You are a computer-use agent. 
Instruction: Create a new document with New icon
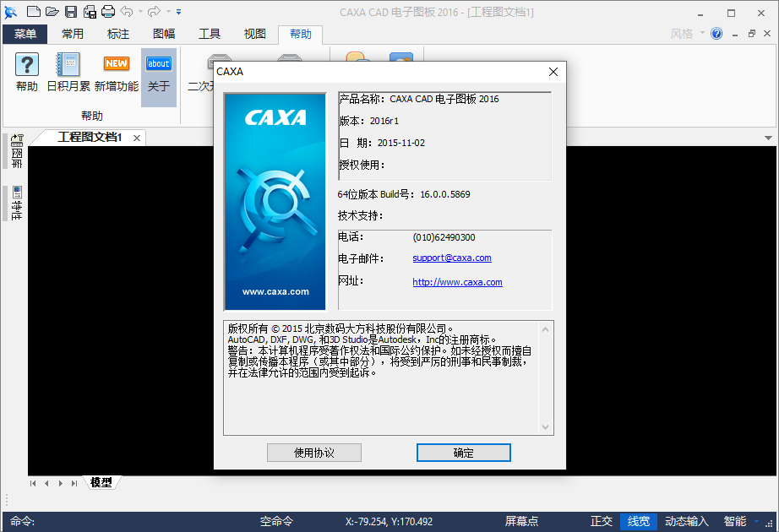(x=33, y=12)
